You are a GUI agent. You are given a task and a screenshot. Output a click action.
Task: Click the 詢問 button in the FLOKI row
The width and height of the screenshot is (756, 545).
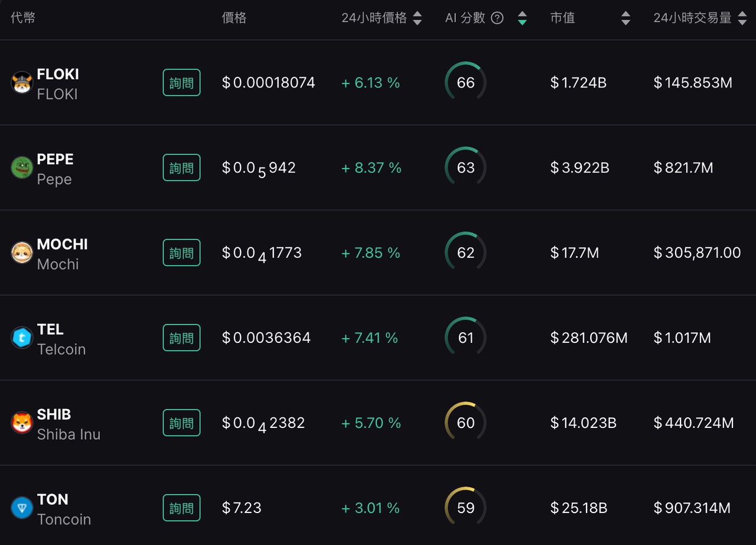click(181, 83)
